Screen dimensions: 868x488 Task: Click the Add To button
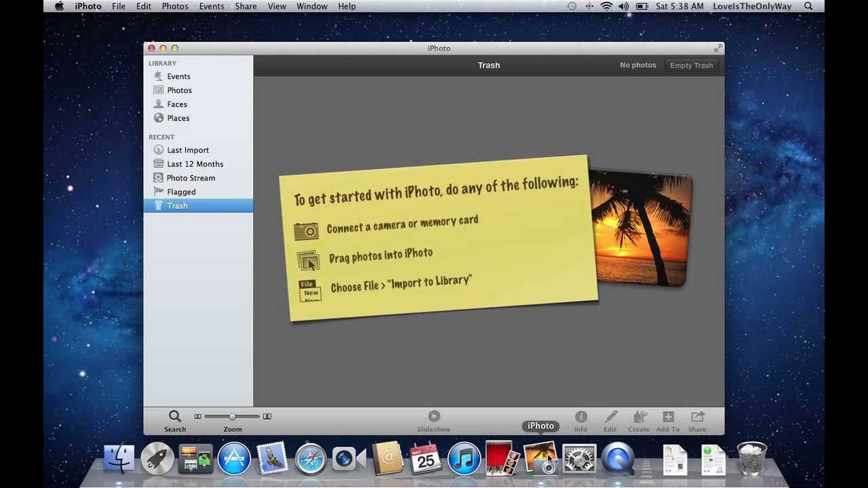[668, 421]
